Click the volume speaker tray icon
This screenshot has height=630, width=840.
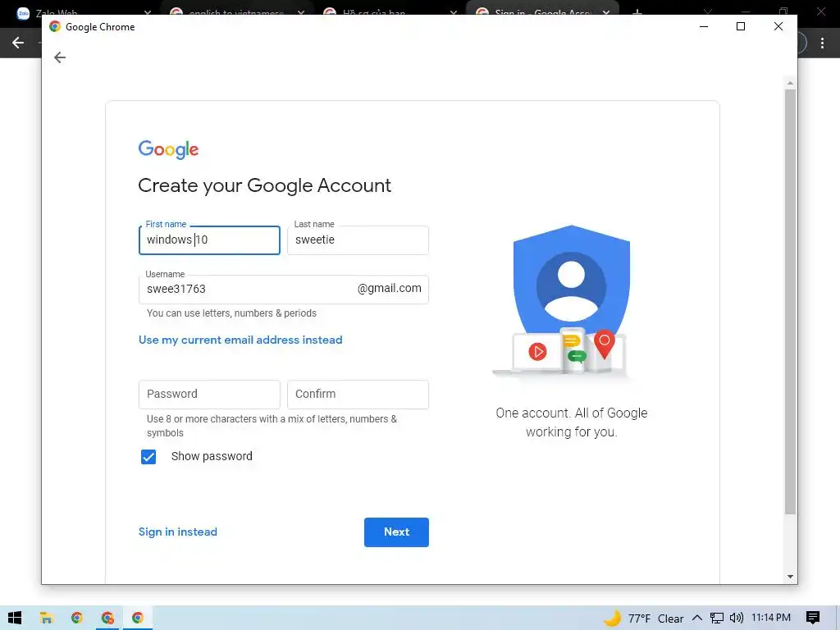[x=737, y=618]
